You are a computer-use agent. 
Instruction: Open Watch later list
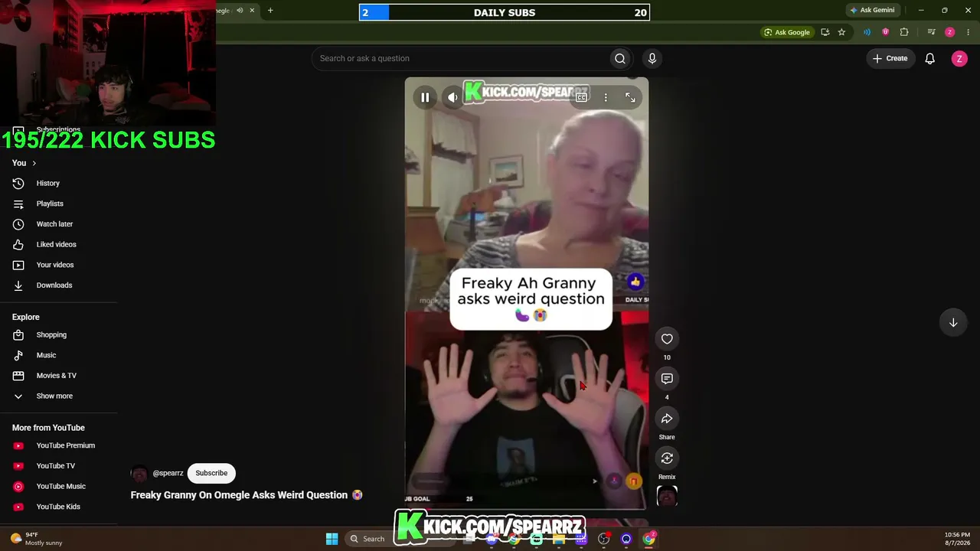pos(54,224)
